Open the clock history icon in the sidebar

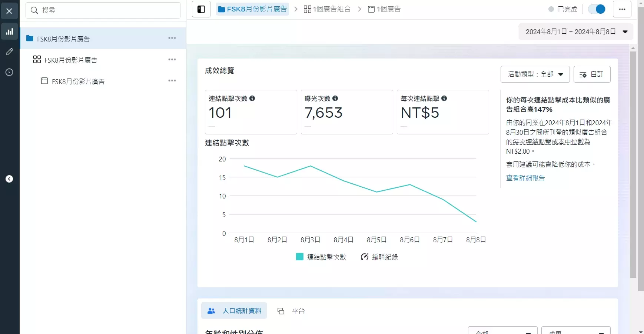(x=9, y=73)
